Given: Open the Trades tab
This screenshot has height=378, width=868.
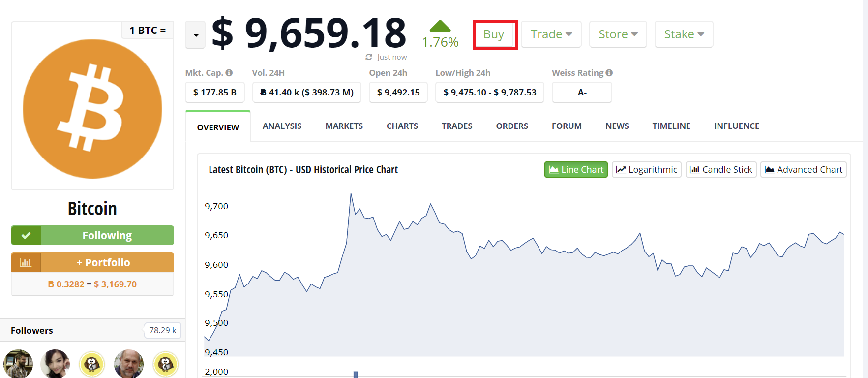Looking at the screenshot, I should [457, 126].
